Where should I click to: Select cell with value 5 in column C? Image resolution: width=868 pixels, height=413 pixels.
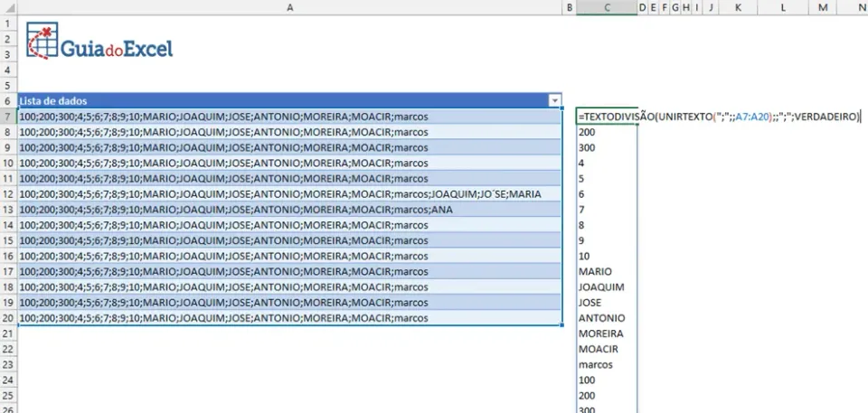click(607, 179)
